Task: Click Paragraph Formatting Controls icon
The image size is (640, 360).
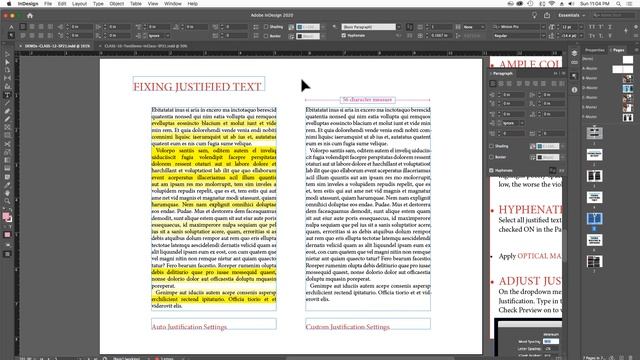Action: click(11, 36)
